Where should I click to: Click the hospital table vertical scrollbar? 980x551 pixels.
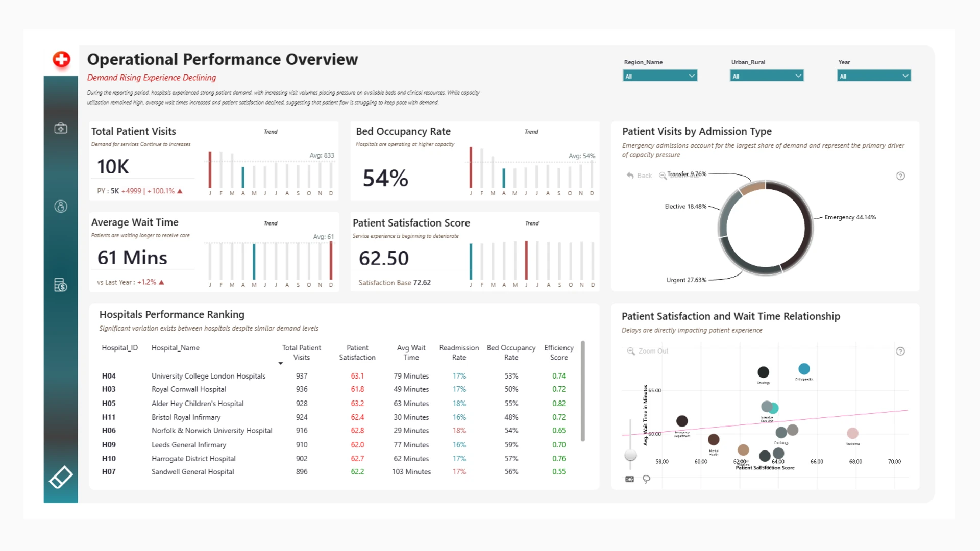point(582,391)
